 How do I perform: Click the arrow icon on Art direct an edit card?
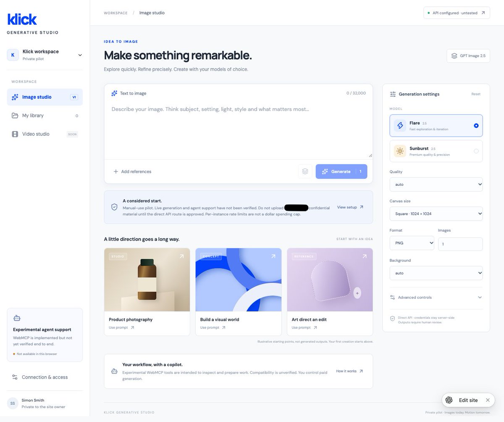[x=364, y=256]
